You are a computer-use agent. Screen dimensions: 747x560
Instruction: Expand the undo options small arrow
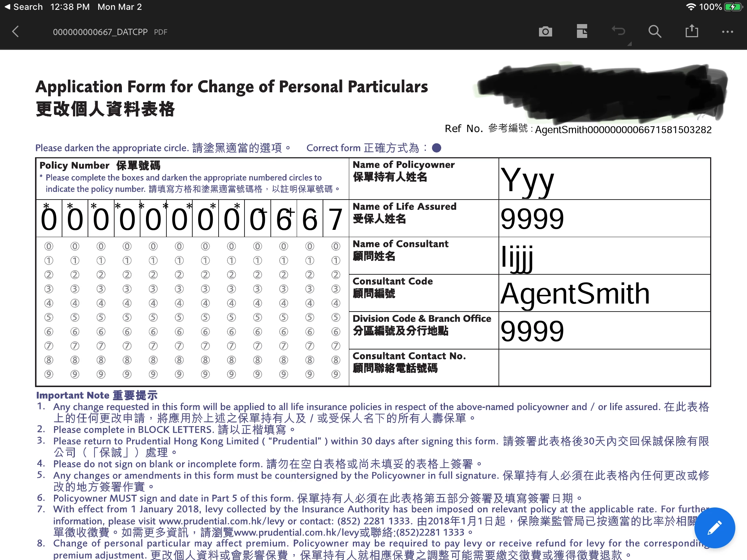629,44
